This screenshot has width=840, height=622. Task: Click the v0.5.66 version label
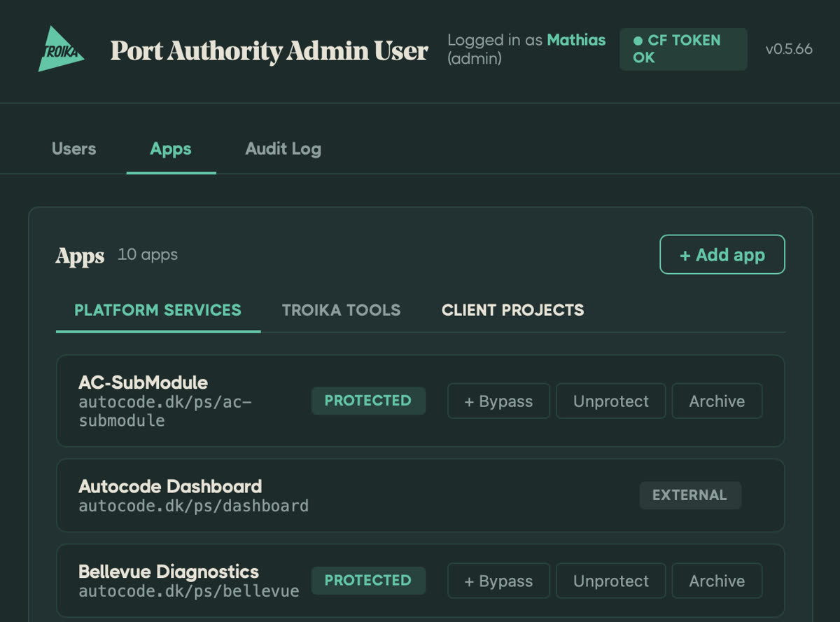pyautogui.click(x=789, y=49)
